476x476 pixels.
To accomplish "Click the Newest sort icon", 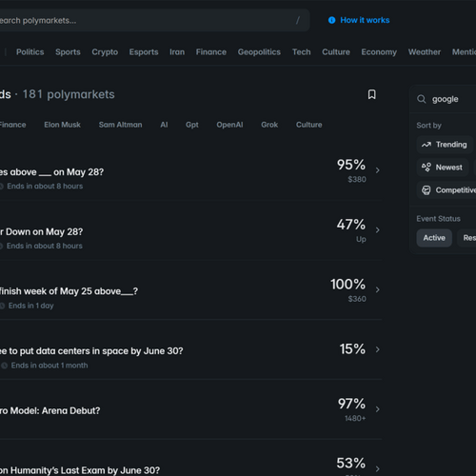I will 426,168.
